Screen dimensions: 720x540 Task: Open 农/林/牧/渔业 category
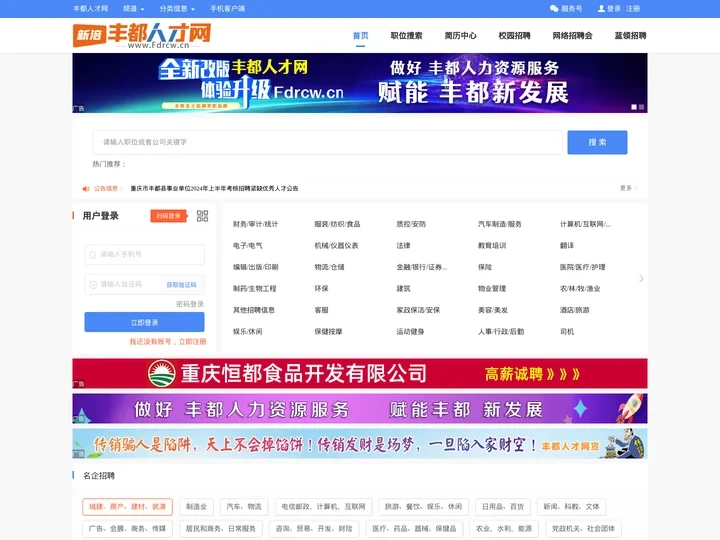(x=580, y=289)
